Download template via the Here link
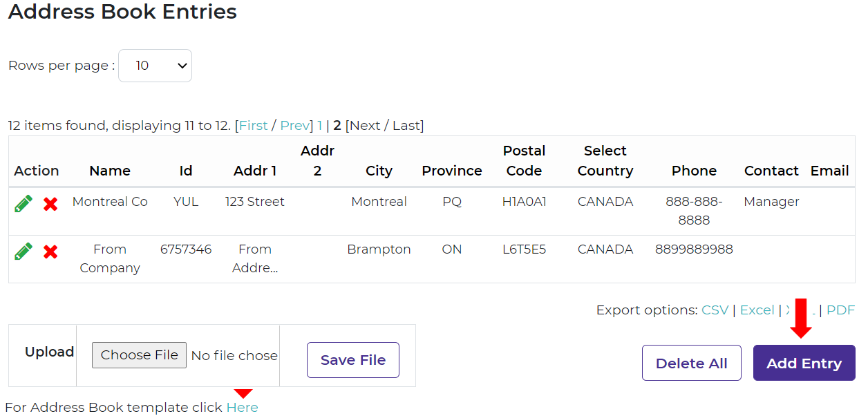Image resolution: width=868 pixels, height=416 pixels. pos(242,408)
